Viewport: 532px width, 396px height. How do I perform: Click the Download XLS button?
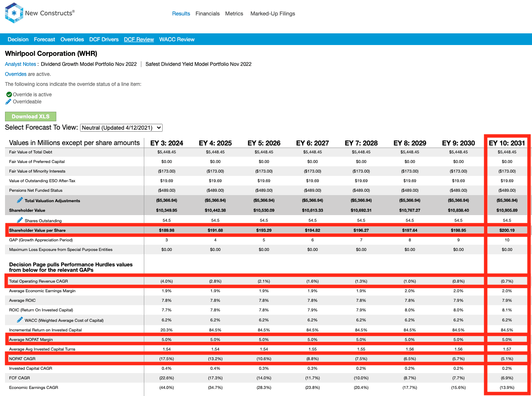(x=30, y=117)
